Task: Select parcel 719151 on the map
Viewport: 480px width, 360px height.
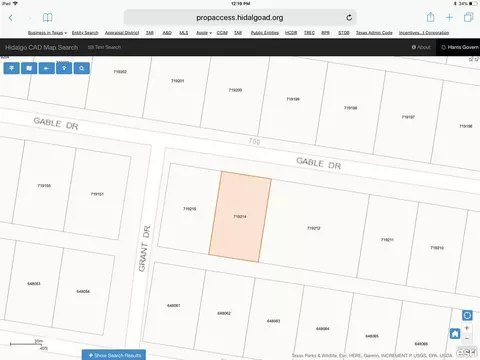Action: [x=97, y=194]
